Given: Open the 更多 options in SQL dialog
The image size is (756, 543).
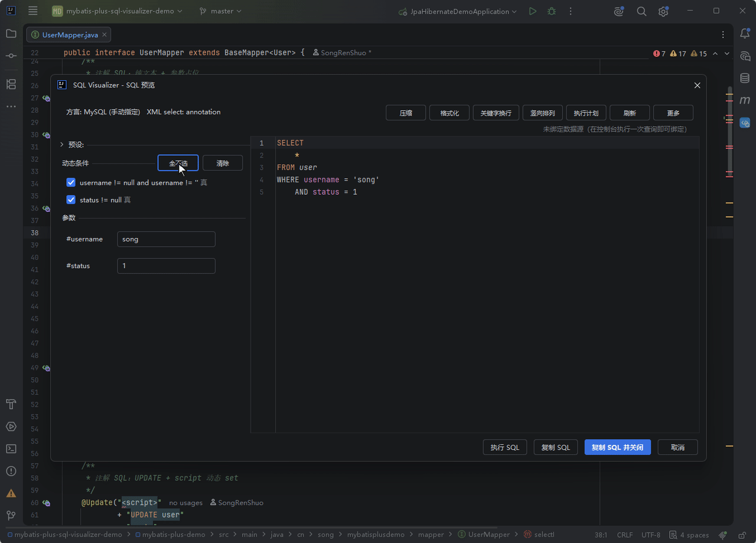Looking at the screenshot, I should point(673,113).
